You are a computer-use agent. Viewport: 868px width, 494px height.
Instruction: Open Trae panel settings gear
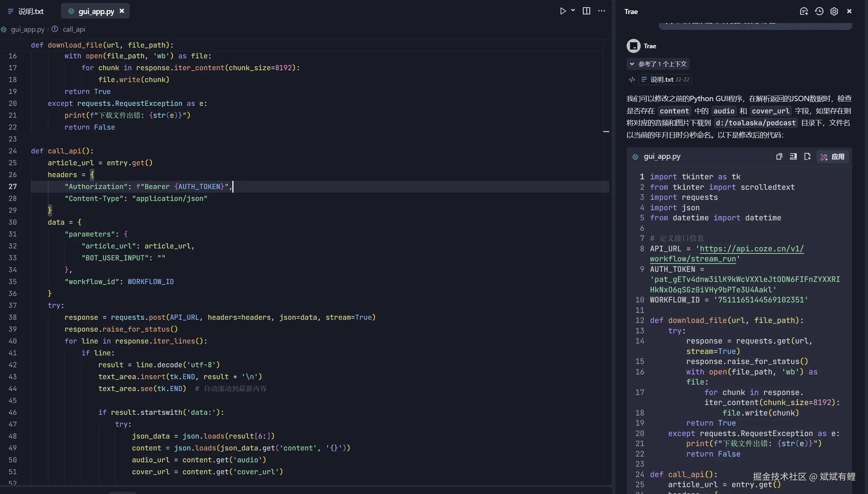(834, 12)
